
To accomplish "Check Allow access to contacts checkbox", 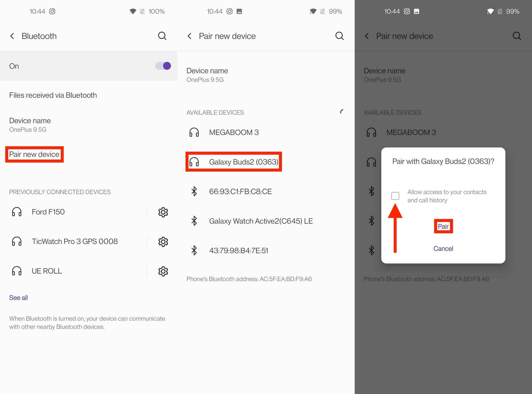I will 395,196.
